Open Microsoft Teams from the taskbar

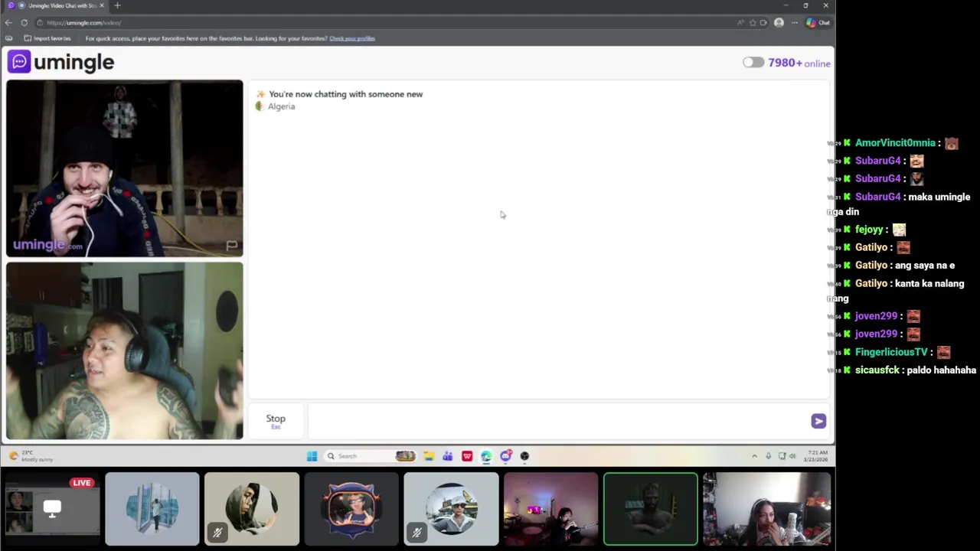(448, 456)
